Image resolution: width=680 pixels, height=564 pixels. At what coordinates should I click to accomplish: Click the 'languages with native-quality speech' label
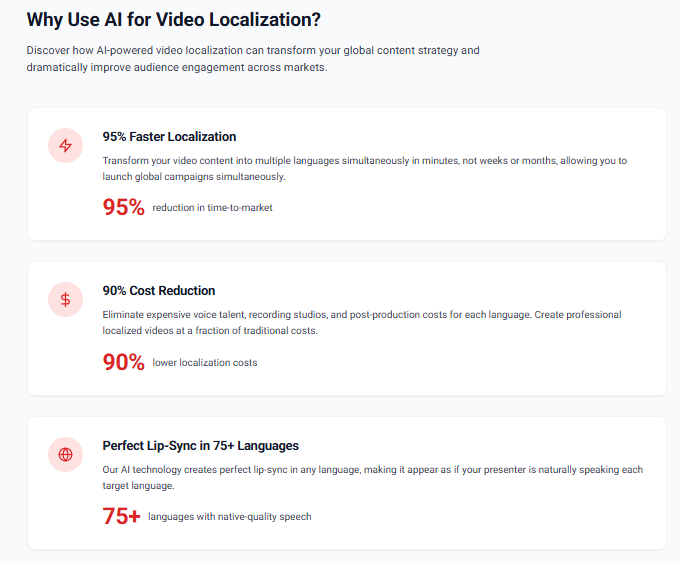229,517
